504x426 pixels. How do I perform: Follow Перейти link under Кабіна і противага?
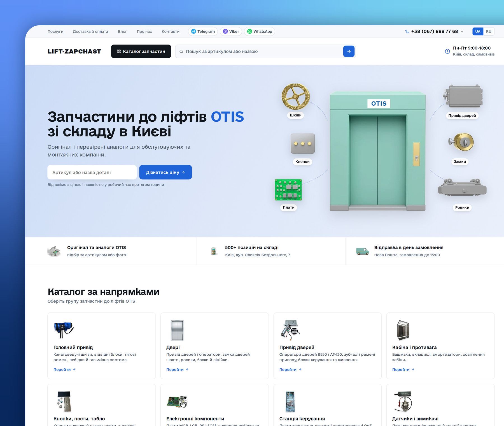pyautogui.click(x=403, y=370)
